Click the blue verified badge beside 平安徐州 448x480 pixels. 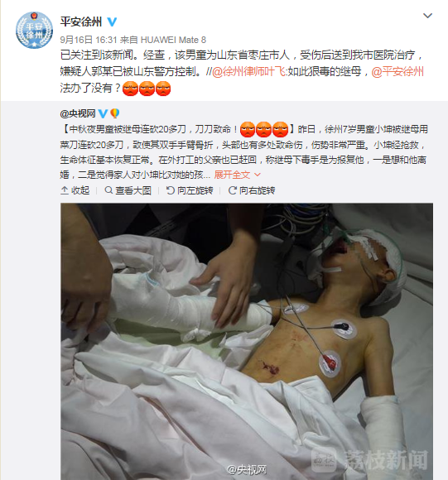[x=112, y=22]
